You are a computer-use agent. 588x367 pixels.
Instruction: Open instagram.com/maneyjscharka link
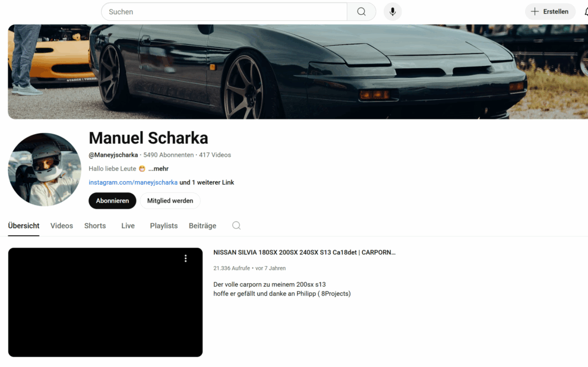(x=133, y=182)
